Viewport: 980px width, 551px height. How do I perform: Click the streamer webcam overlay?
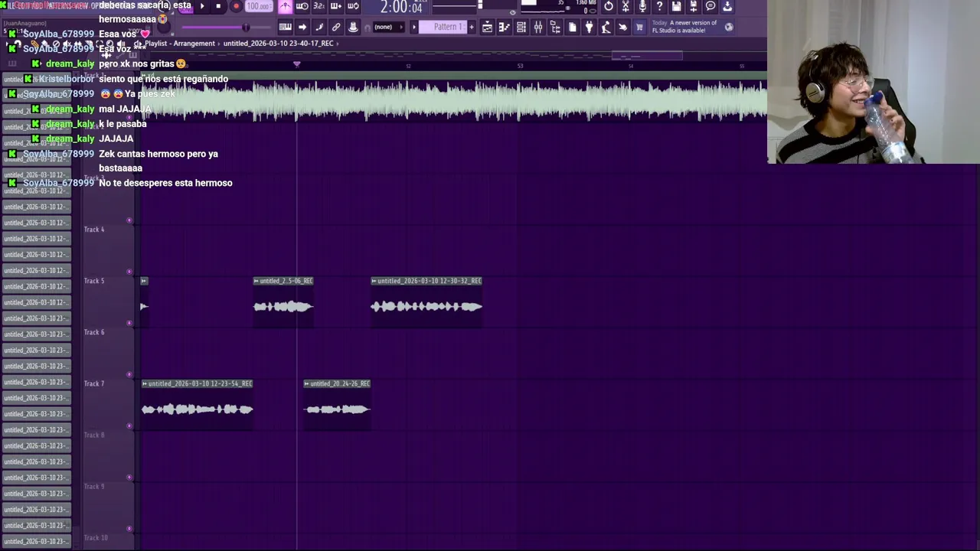pos(874,82)
